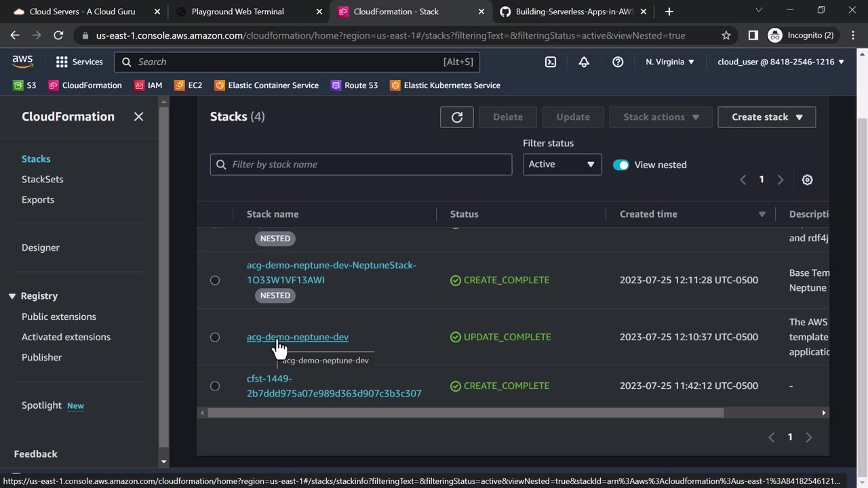Select the cfst-1449 stack radio button
The width and height of the screenshot is (868, 488).
point(215,386)
